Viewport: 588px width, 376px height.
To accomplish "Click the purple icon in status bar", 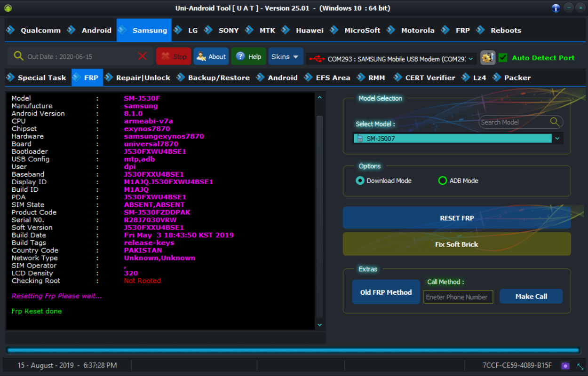I will coord(565,365).
